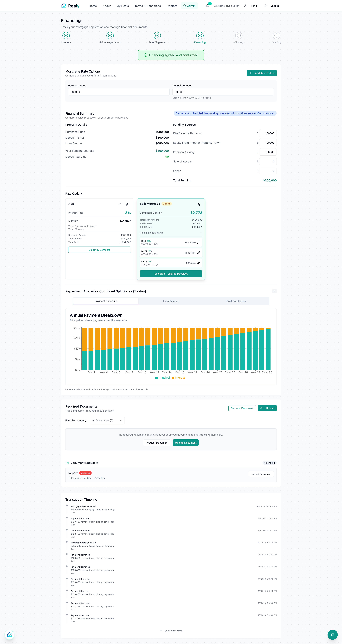Edit the ASB rate option pencil
The height and width of the screenshot is (644, 342).
click(119, 205)
